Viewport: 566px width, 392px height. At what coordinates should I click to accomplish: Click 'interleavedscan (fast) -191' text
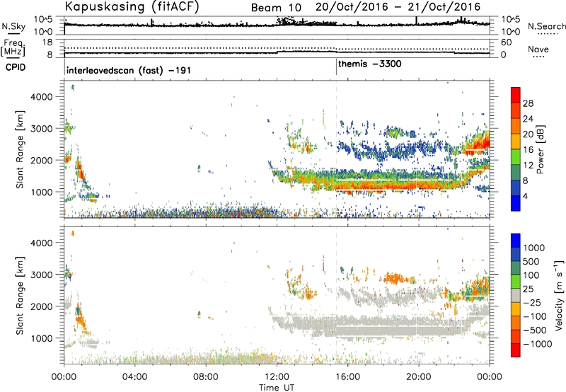click(x=129, y=70)
